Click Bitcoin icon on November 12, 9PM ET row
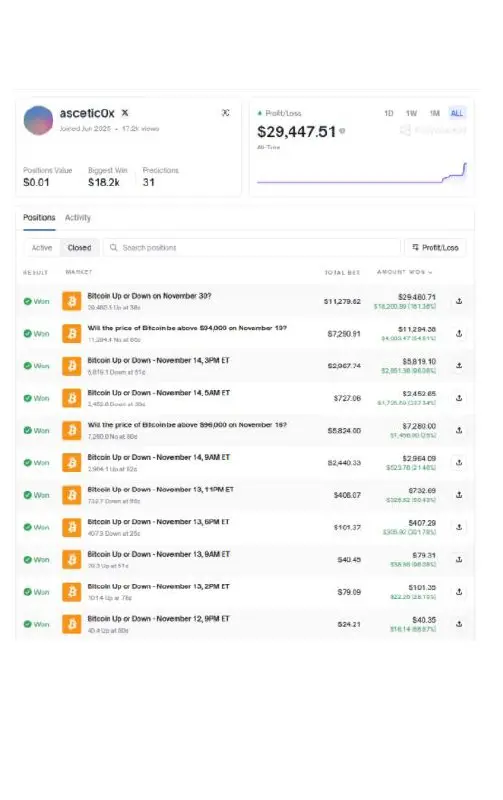 tap(72, 624)
